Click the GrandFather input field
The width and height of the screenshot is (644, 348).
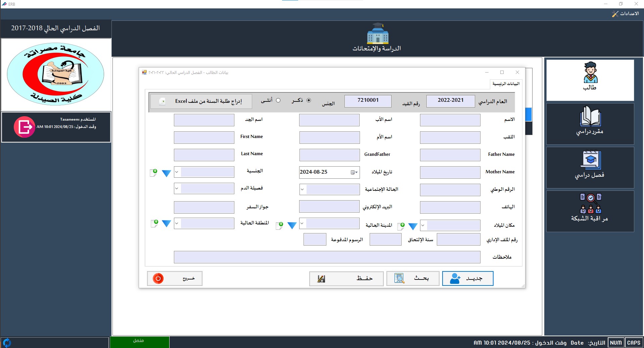(329, 155)
